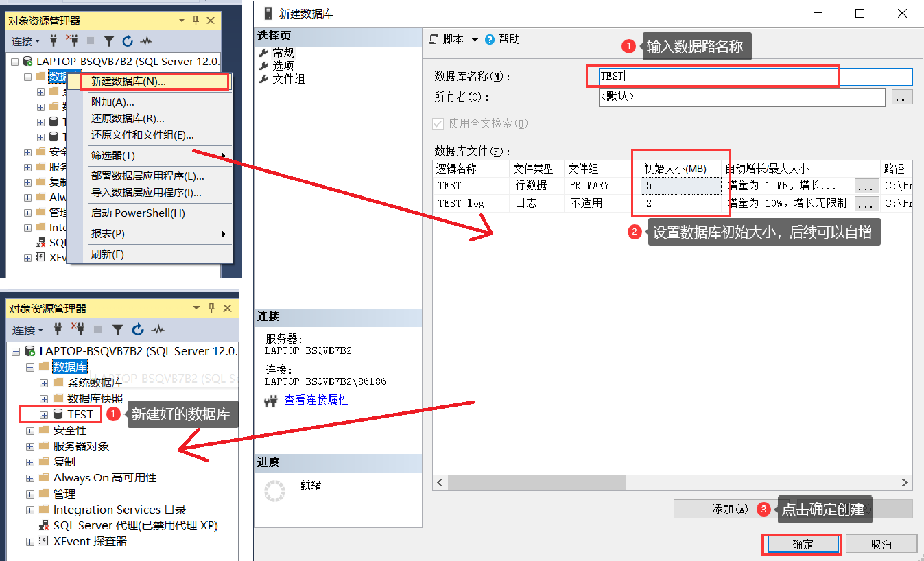The height and width of the screenshot is (561, 924).
Task: Click the owner browse '..' icon
Action: point(901,98)
